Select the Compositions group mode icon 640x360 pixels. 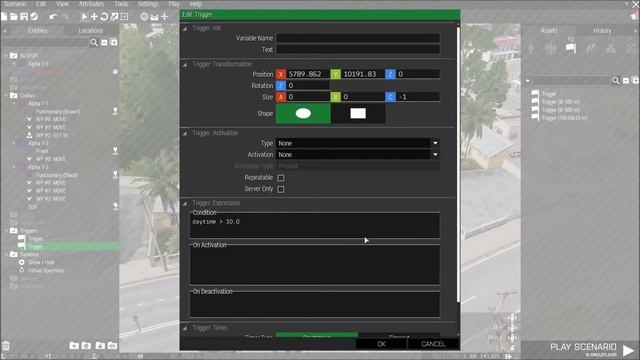(551, 49)
